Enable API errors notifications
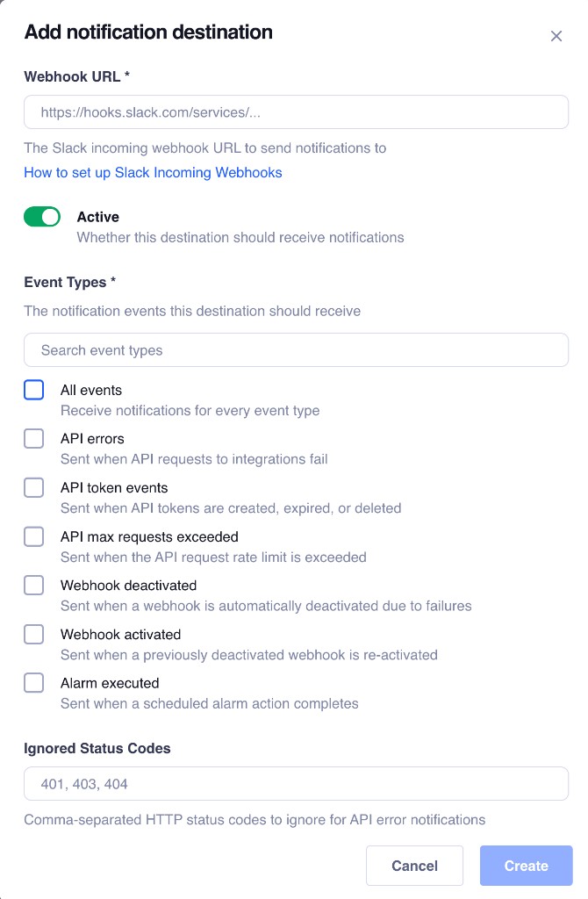This screenshot has width=588, height=899. click(x=33, y=438)
